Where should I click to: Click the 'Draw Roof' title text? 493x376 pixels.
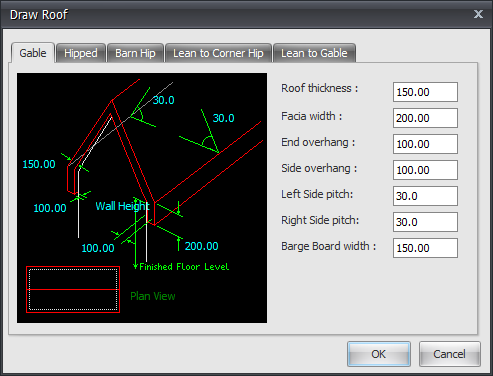(x=39, y=15)
